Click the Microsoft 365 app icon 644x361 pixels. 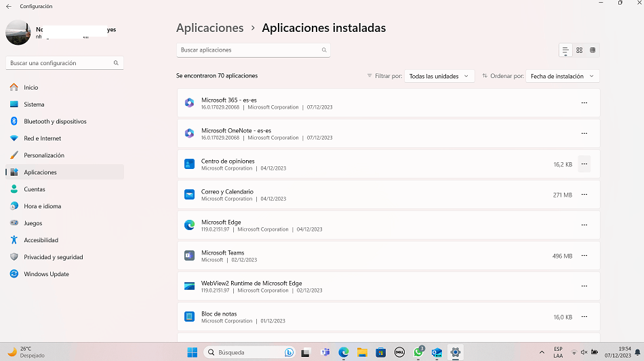189,102
